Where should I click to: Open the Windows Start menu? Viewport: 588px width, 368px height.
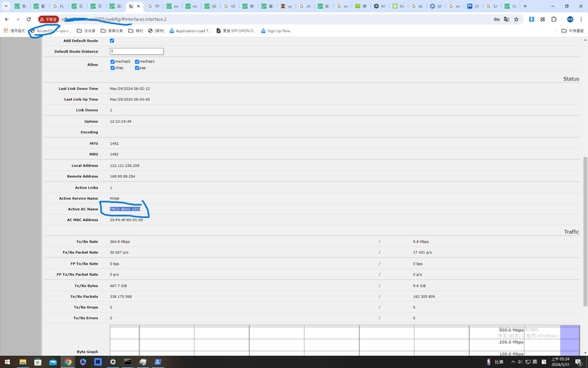pyautogui.click(x=7, y=362)
